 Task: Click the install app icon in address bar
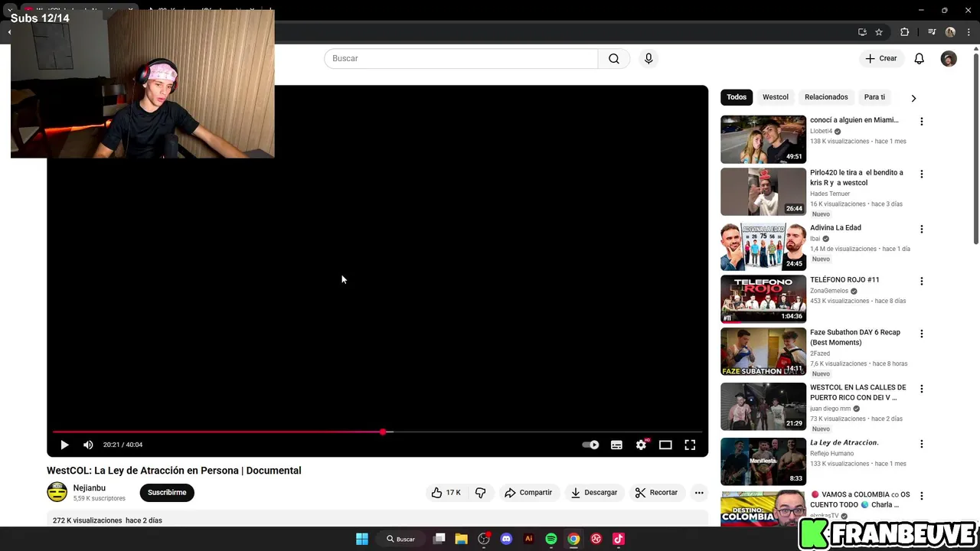coord(862,32)
